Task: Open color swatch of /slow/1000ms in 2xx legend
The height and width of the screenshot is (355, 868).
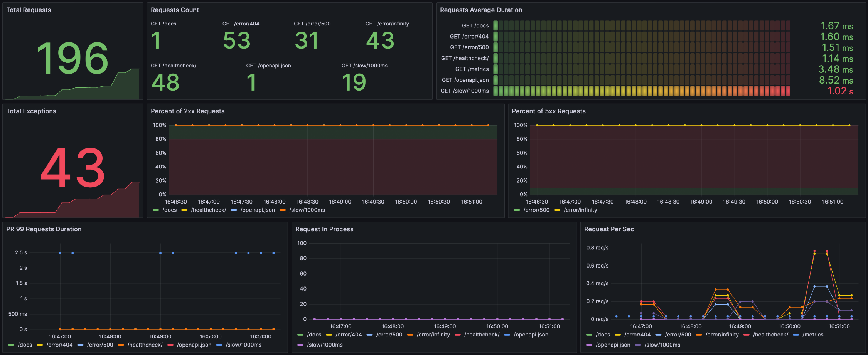Action: click(283, 210)
